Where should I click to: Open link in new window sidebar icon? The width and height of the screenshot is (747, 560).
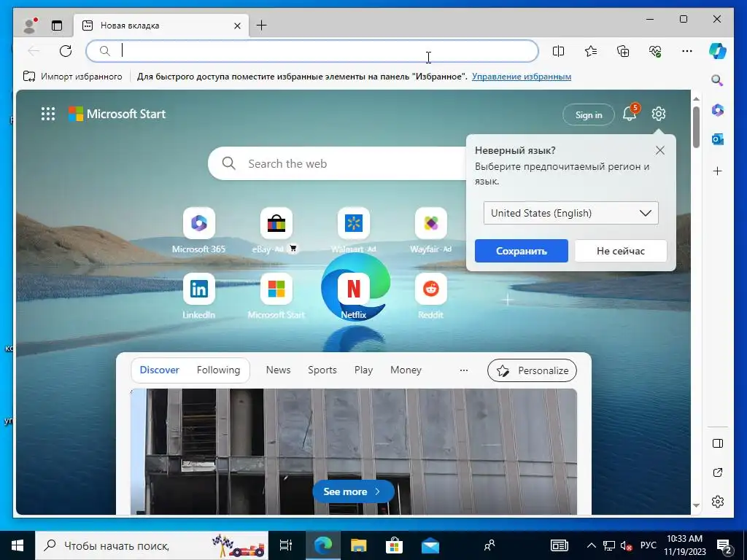pos(718,472)
